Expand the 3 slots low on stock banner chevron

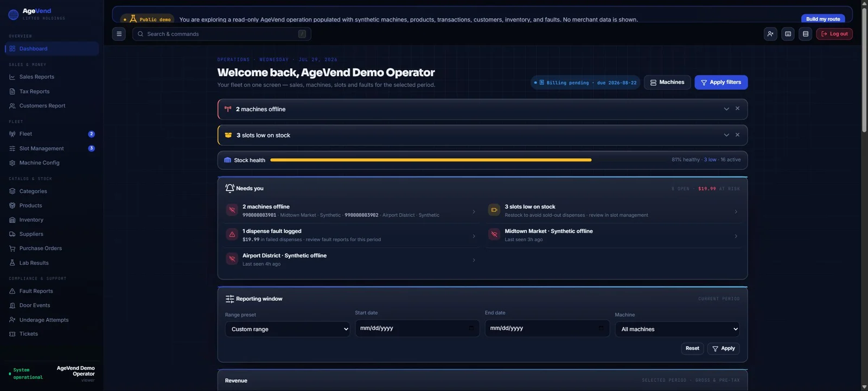click(726, 135)
